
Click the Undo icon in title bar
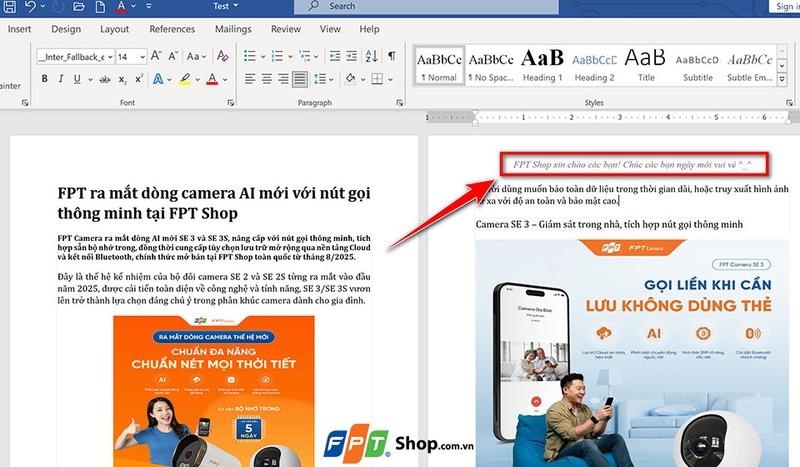point(31,6)
